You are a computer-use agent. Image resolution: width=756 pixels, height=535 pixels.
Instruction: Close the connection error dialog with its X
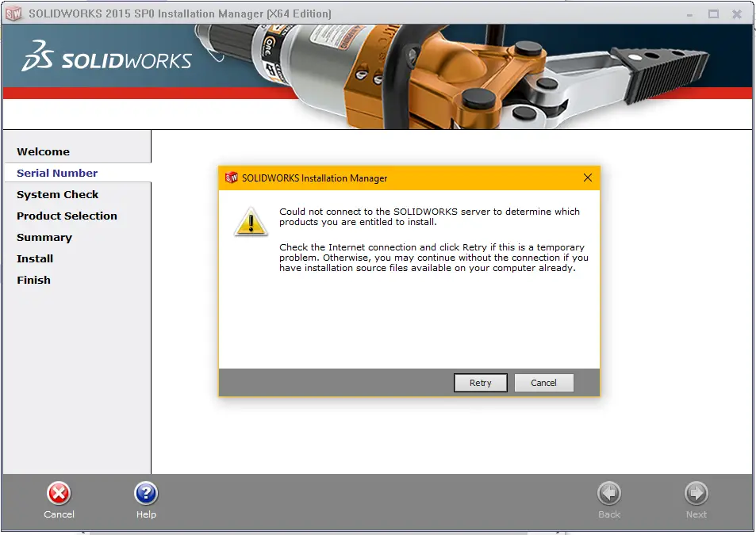tap(587, 178)
